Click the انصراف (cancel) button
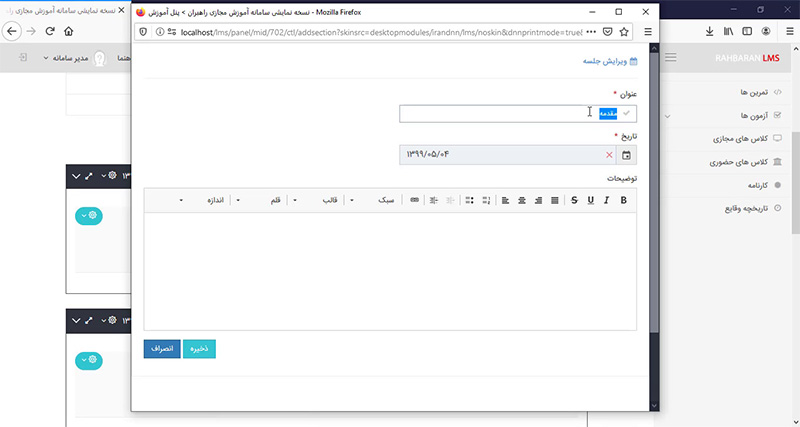Screen dimensions: 800x427 coord(162,349)
